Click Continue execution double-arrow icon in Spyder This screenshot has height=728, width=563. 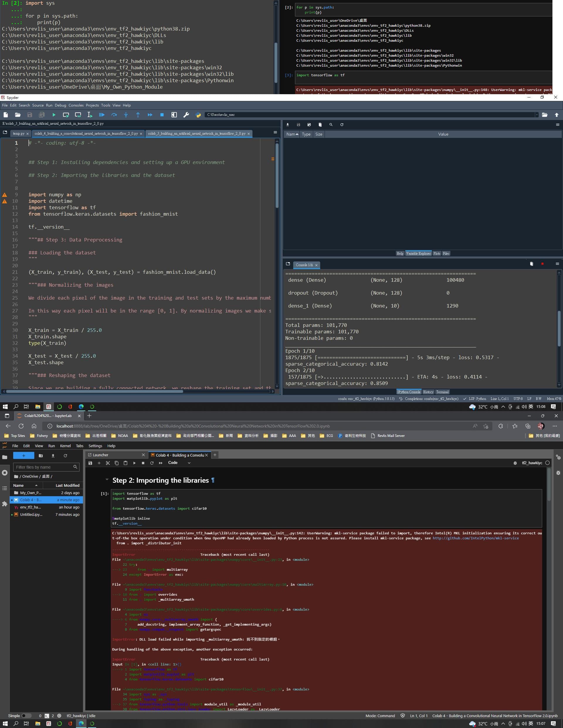tap(150, 115)
